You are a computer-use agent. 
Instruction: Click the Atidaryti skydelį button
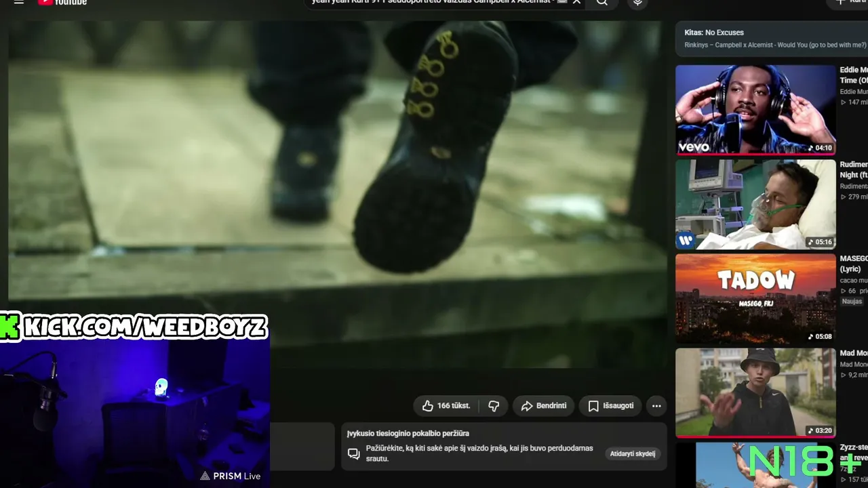(x=633, y=453)
